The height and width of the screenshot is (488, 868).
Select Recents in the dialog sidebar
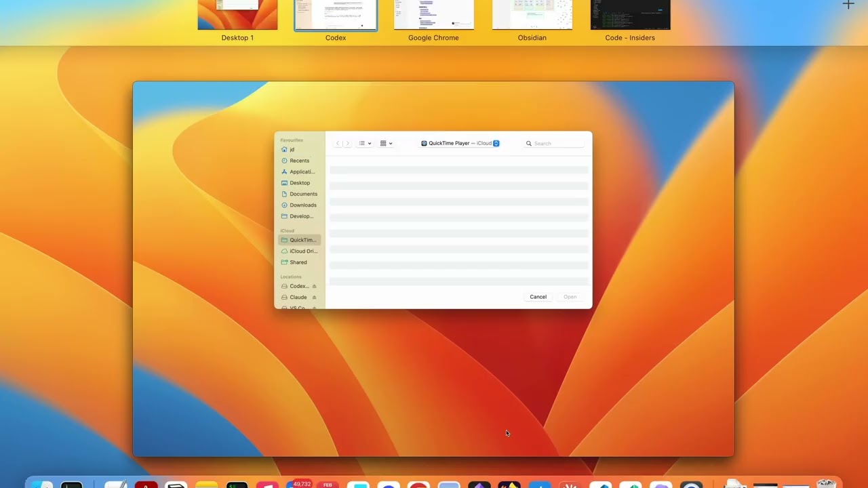coord(299,161)
